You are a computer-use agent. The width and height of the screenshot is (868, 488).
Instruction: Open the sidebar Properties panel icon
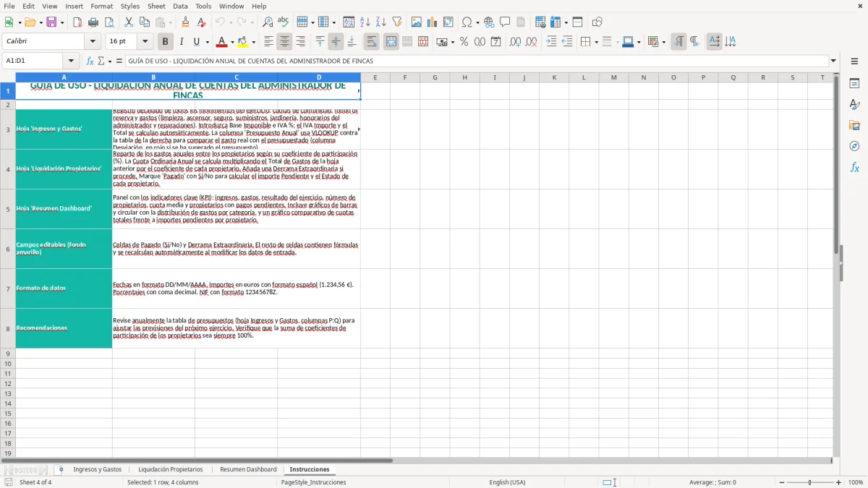click(x=854, y=84)
